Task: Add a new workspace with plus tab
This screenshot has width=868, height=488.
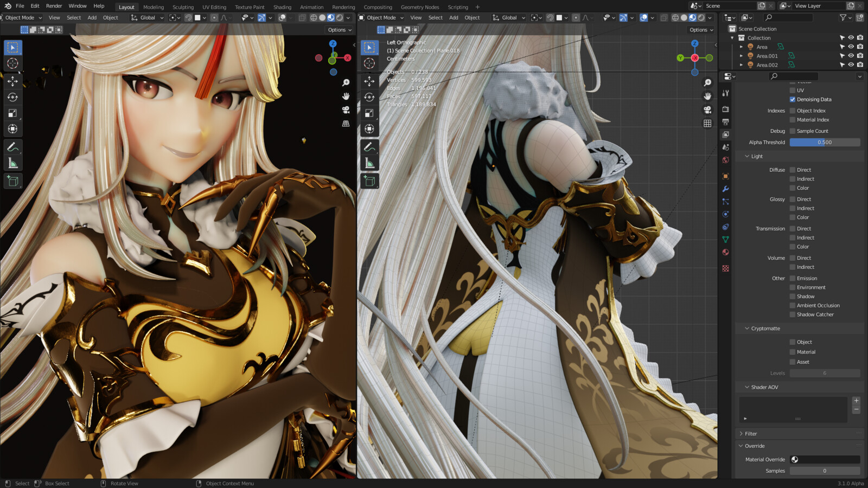Action: coord(477,7)
